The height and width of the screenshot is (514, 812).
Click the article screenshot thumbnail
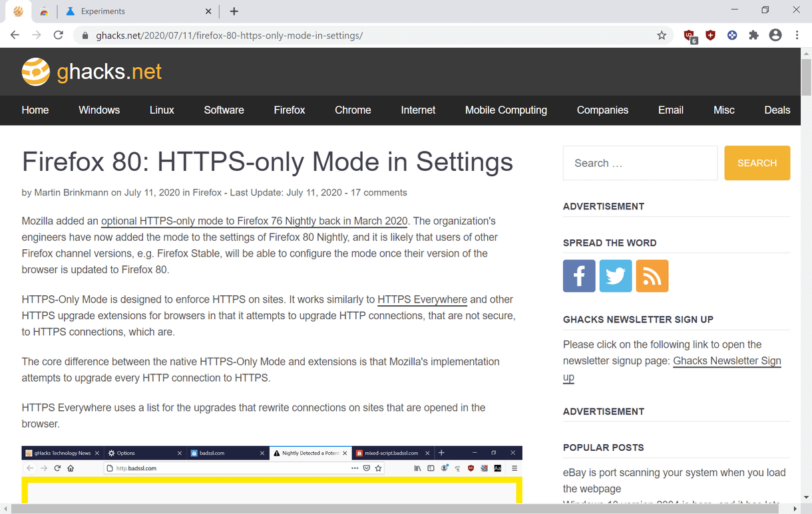coord(272,475)
